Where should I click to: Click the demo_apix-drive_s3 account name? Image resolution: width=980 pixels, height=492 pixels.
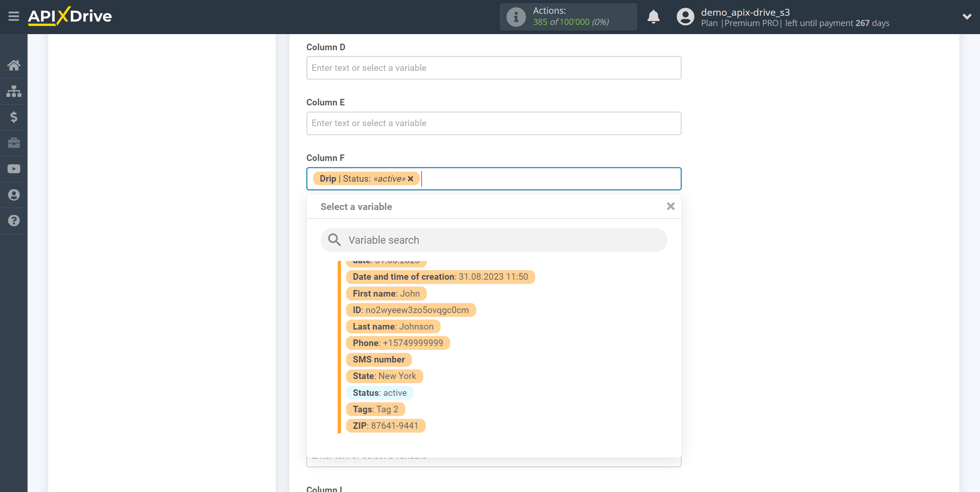pos(745,12)
